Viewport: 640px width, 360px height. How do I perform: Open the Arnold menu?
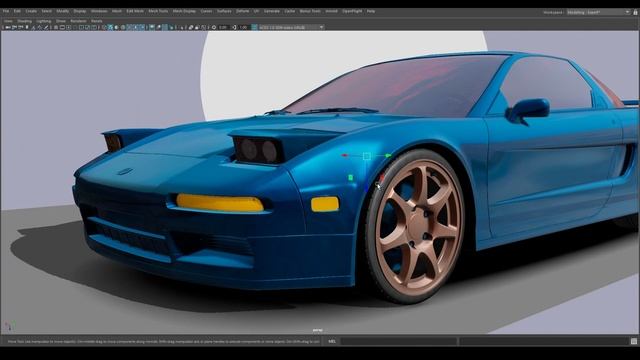pyautogui.click(x=331, y=11)
